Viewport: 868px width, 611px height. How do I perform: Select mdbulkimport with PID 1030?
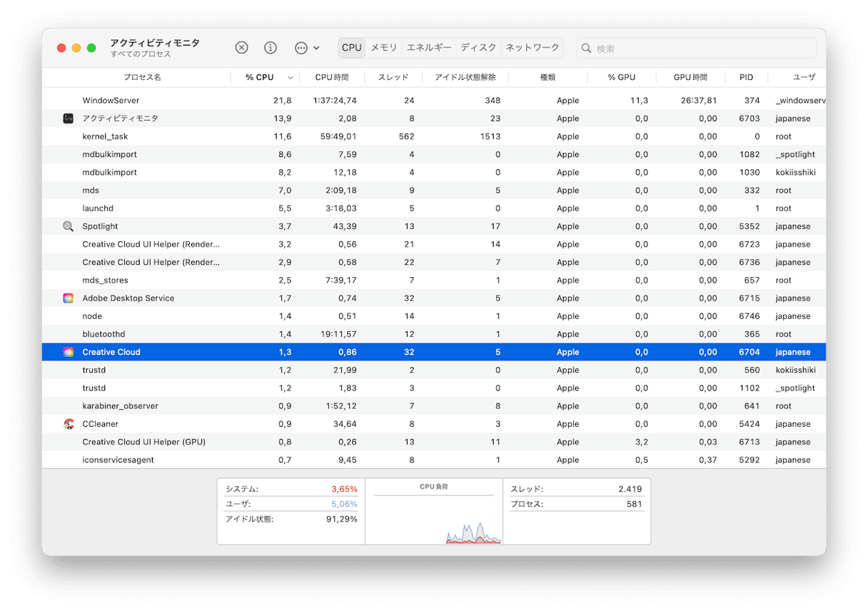point(434,172)
